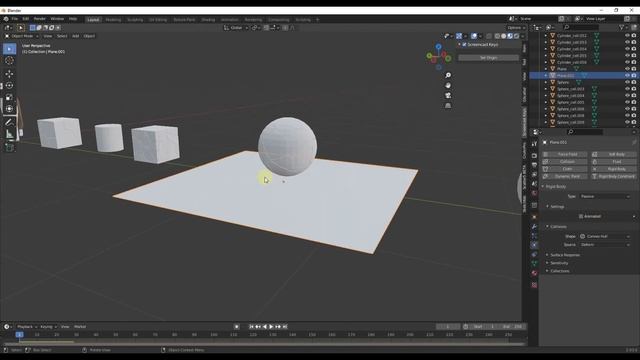This screenshot has height=360, width=640.
Task: Click the outliner filter funnel icon
Action: click(x=622, y=27)
